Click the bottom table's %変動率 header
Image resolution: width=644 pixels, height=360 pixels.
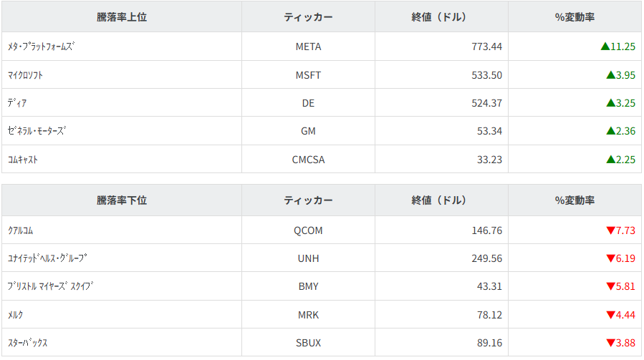[575, 200]
